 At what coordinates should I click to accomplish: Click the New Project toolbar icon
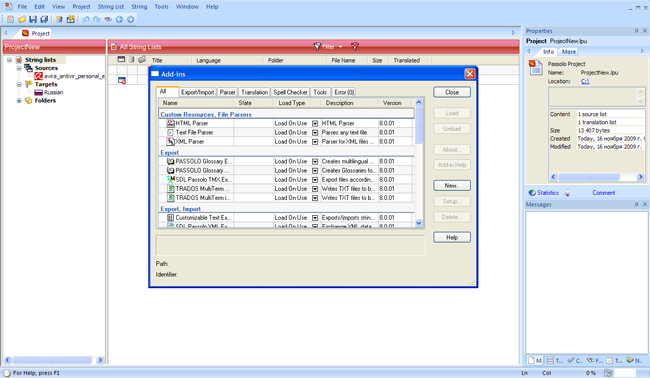point(10,19)
